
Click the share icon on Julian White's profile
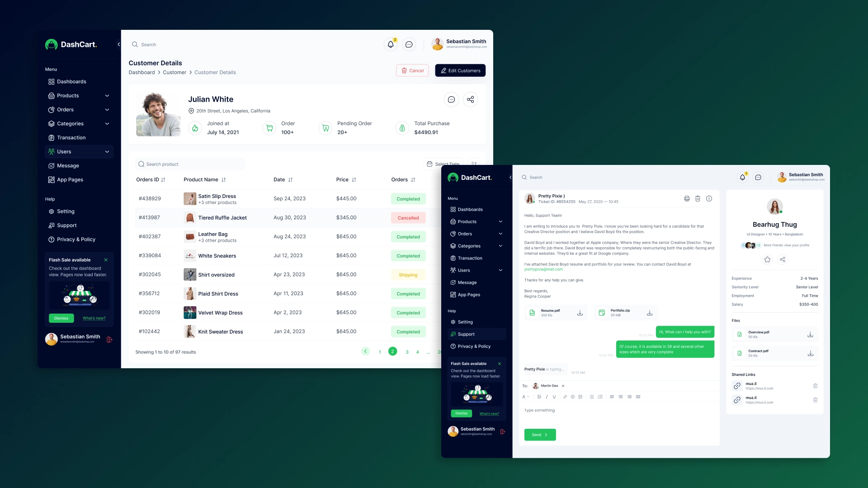(x=471, y=99)
